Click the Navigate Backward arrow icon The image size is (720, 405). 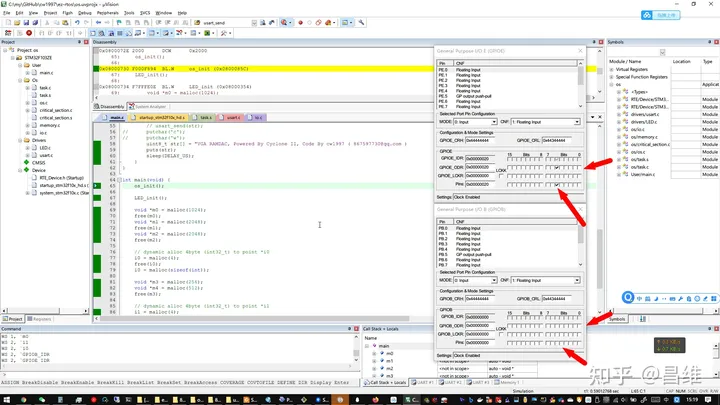[98, 22]
